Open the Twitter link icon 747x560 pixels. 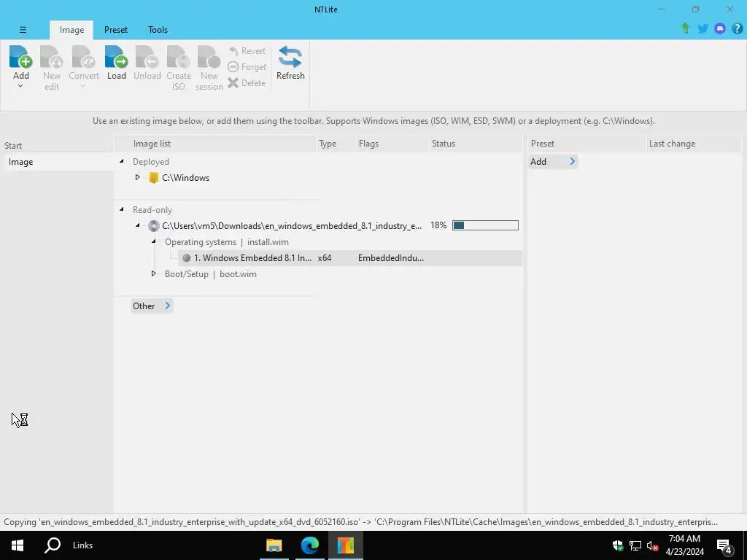coord(703,28)
